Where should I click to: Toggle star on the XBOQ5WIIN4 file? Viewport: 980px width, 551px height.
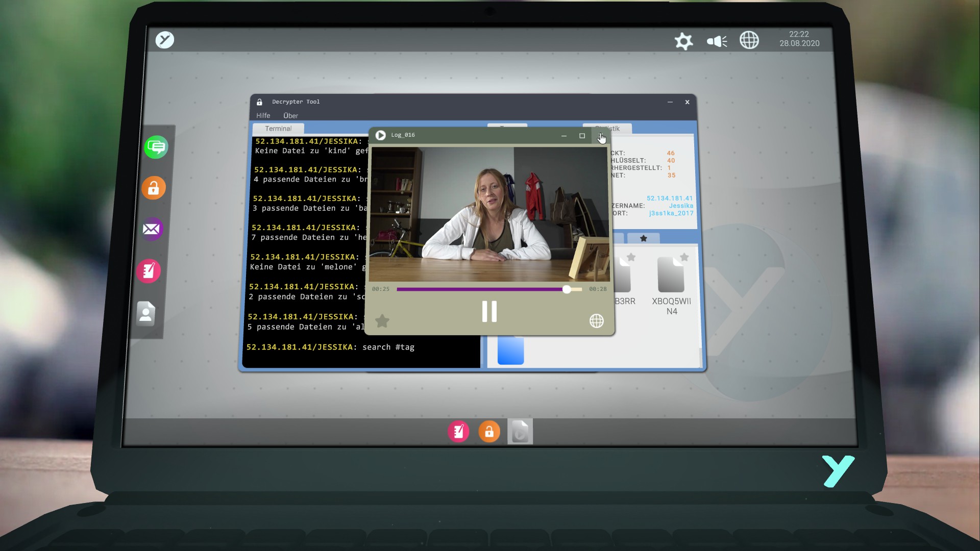pos(684,257)
